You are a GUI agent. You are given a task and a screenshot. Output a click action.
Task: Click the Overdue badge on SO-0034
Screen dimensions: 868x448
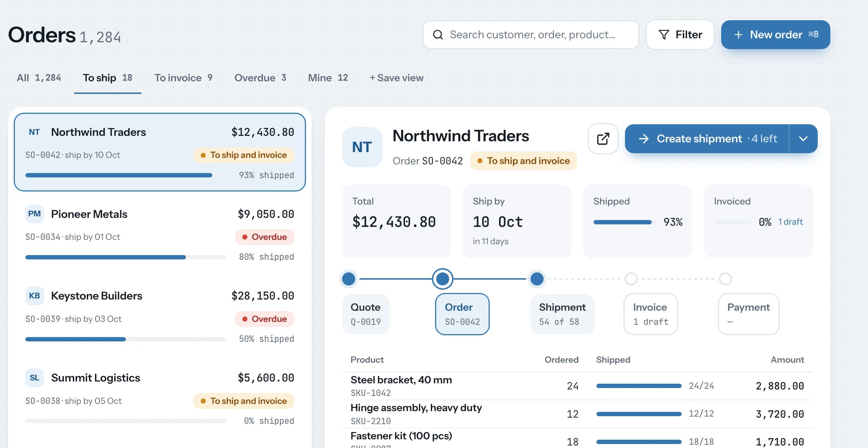coord(265,237)
